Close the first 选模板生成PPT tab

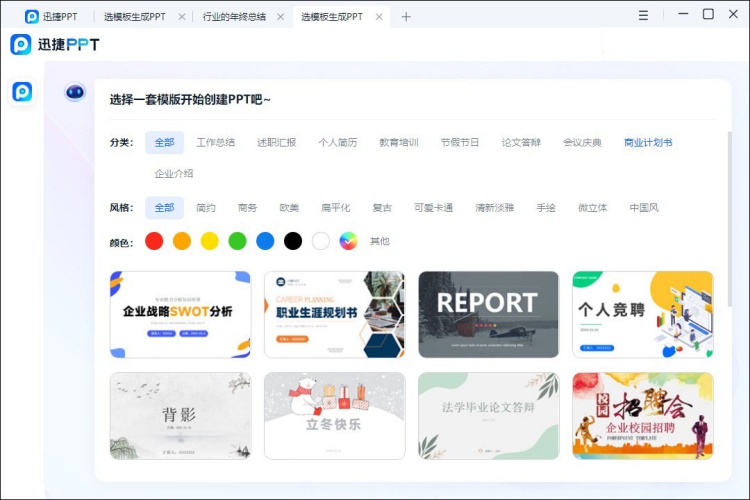click(182, 17)
